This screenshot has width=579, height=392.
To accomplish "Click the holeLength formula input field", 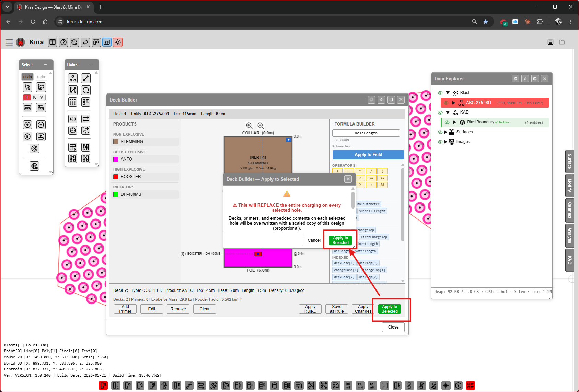I will pyautogui.click(x=366, y=133).
